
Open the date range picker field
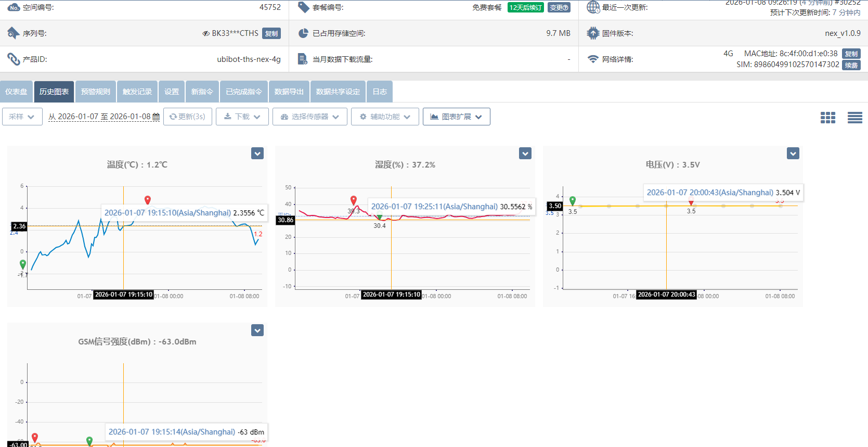tap(103, 117)
